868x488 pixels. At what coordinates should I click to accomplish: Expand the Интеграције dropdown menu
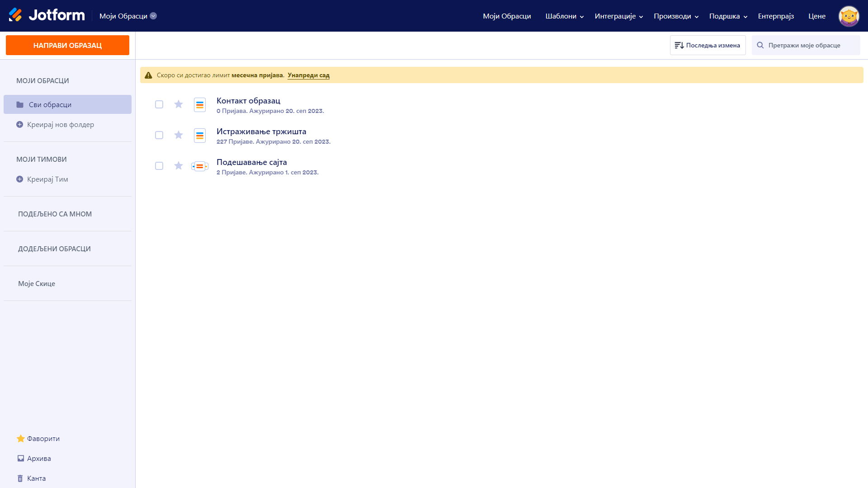click(618, 16)
